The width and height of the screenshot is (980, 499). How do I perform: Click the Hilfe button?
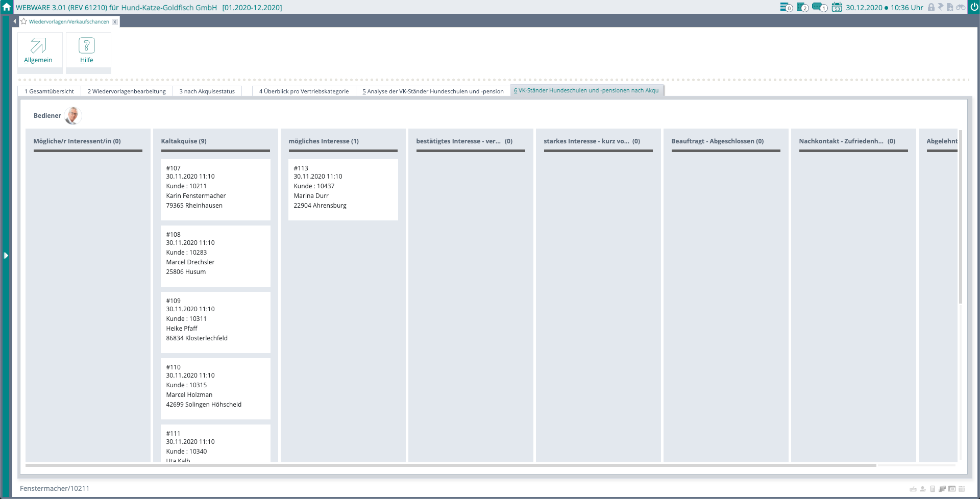coord(87,50)
